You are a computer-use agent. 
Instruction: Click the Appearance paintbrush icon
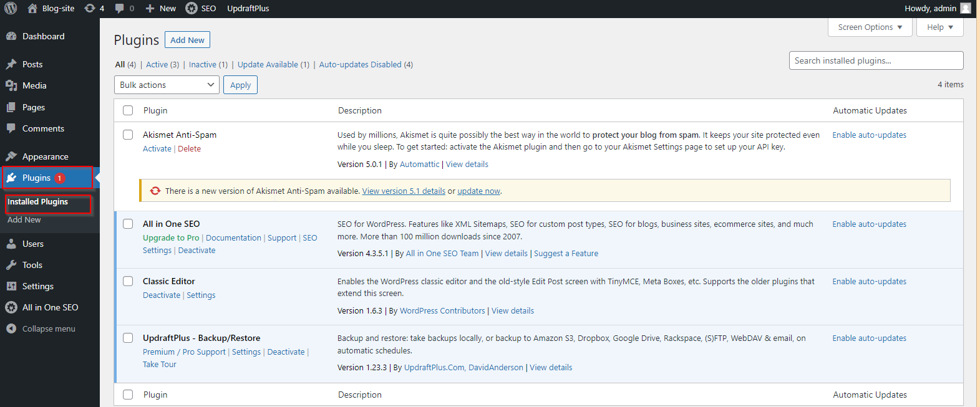point(11,156)
